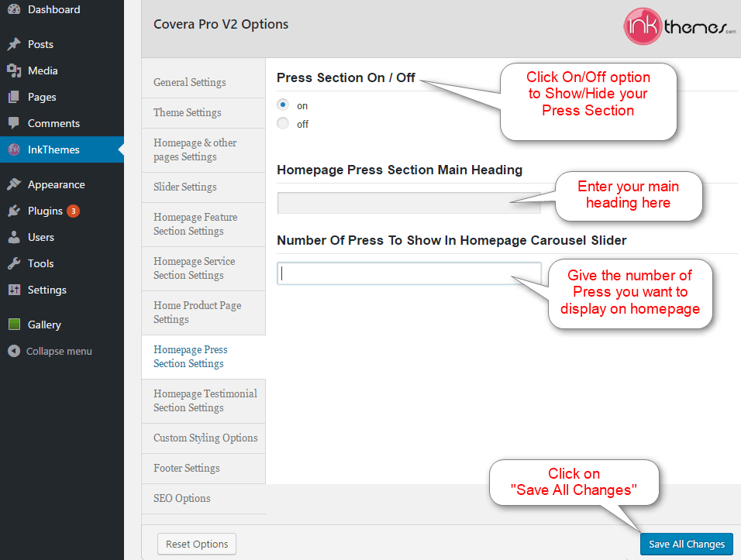741x560 pixels.
Task: Focus the Number Of Press input field
Action: click(408, 274)
